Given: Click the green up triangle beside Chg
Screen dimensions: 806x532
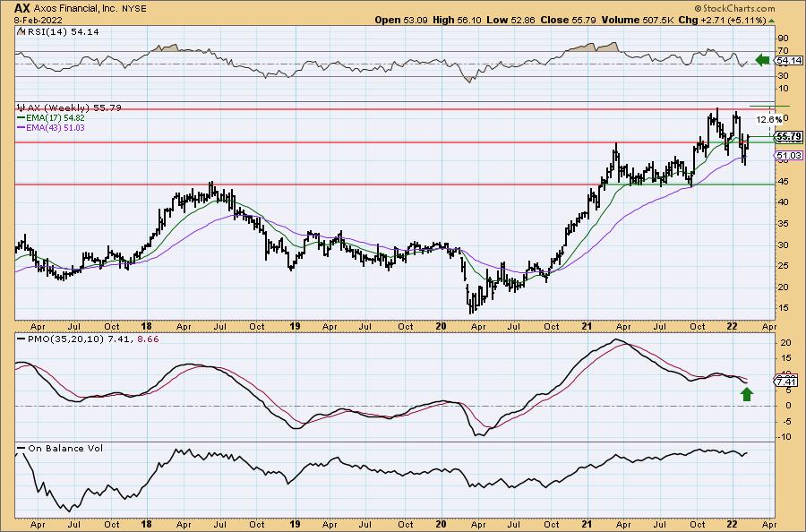Looking at the screenshot, I should (772, 21).
